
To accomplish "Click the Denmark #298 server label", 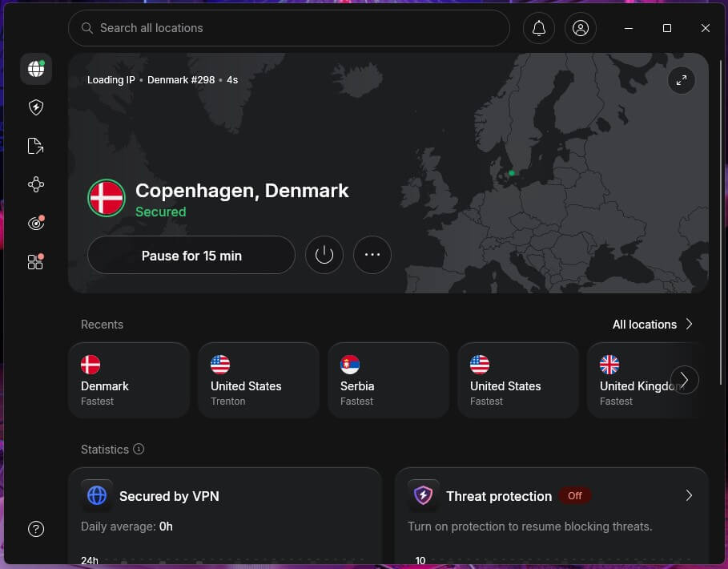I will click(x=181, y=80).
